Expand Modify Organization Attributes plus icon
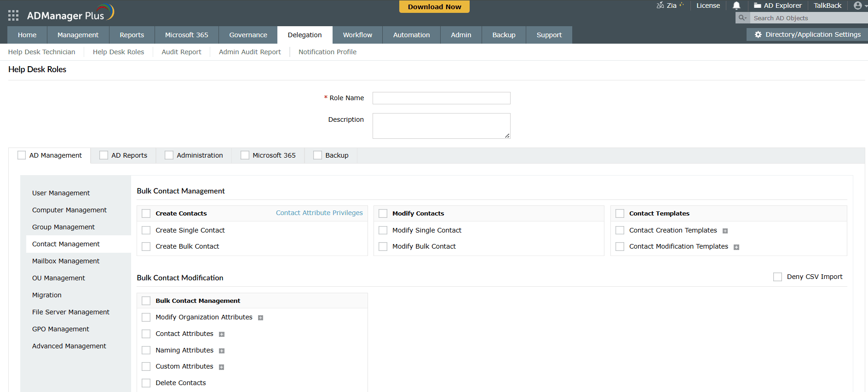 click(x=260, y=318)
